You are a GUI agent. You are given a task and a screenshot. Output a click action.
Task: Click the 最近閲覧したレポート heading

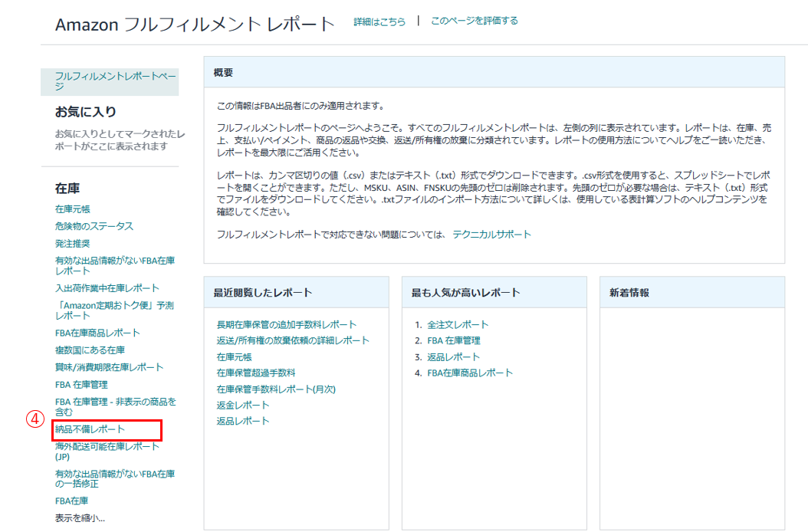(263, 293)
